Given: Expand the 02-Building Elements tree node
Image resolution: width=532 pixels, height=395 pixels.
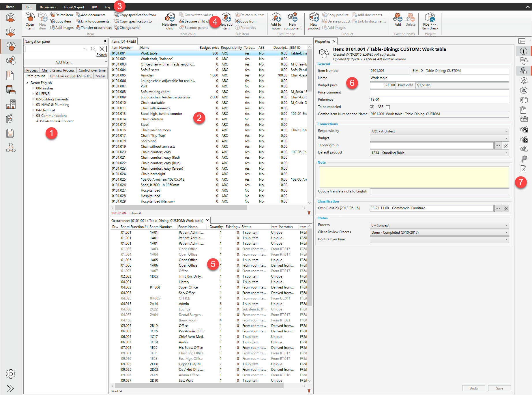Looking at the screenshot, I should pyautogui.click(x=33, y=99).
